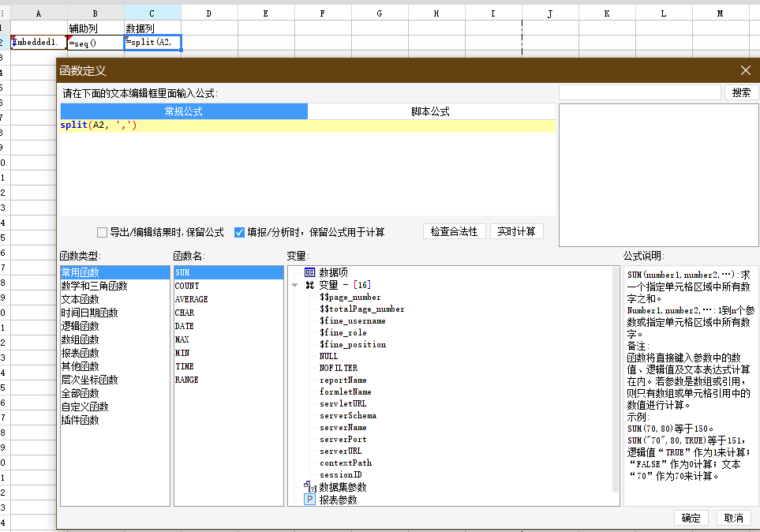Image resolution: width=760 pixels, height=532 pixels.
Task: Collapse the 变量 tree node
Action: (x=294, y=285)
